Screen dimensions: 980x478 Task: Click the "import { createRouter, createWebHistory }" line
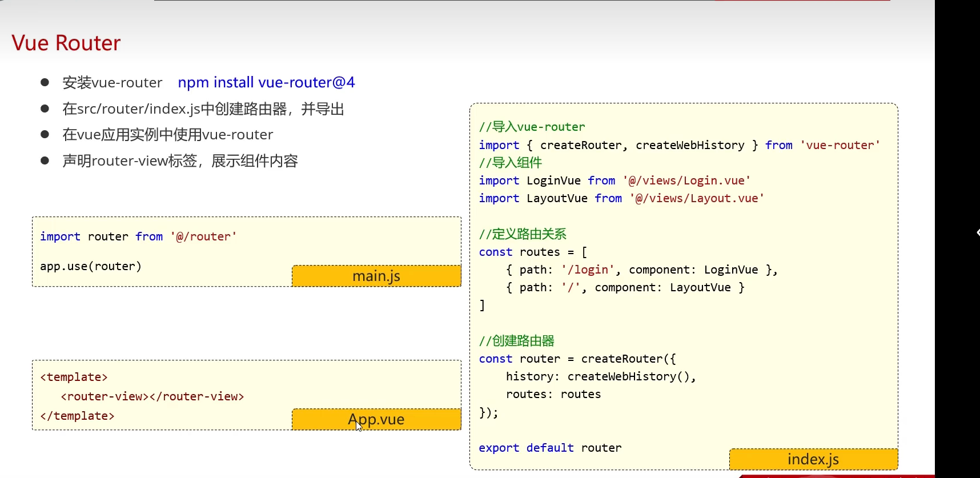click(680, 145)
